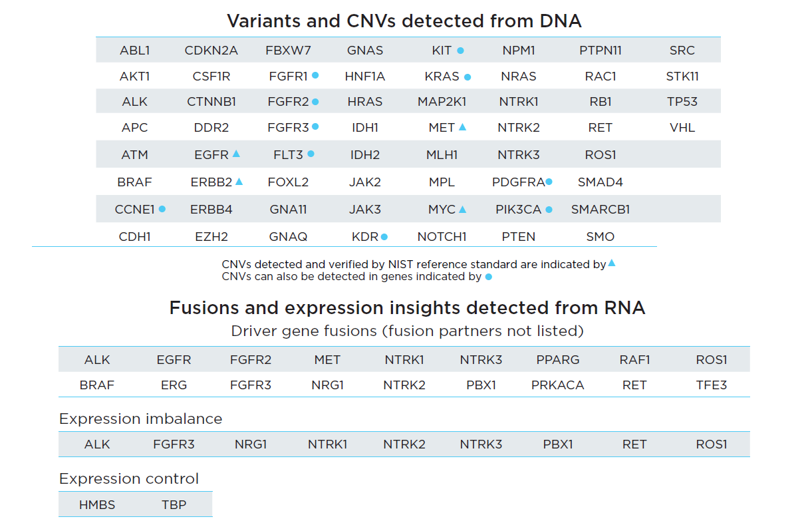The width and height of the screenshot is (812, 529).
Task: Click the blue triangle next to ERBB2
Action: [x=239, y=181]
